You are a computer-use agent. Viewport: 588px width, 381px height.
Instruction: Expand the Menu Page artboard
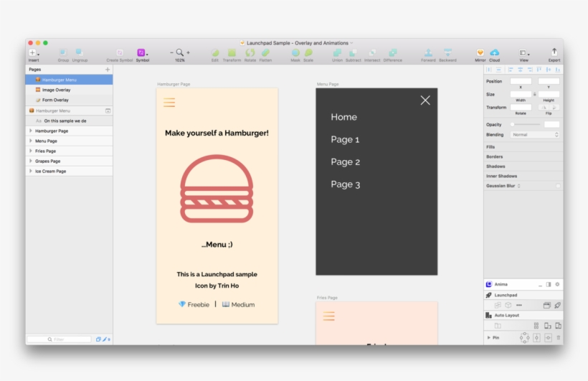click(31, 141)
